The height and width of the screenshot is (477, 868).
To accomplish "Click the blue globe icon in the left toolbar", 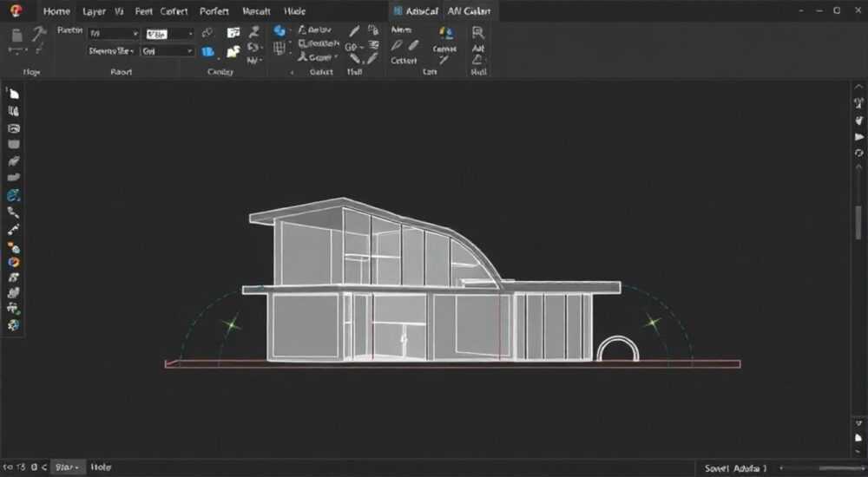I will [x=14, y=195].
